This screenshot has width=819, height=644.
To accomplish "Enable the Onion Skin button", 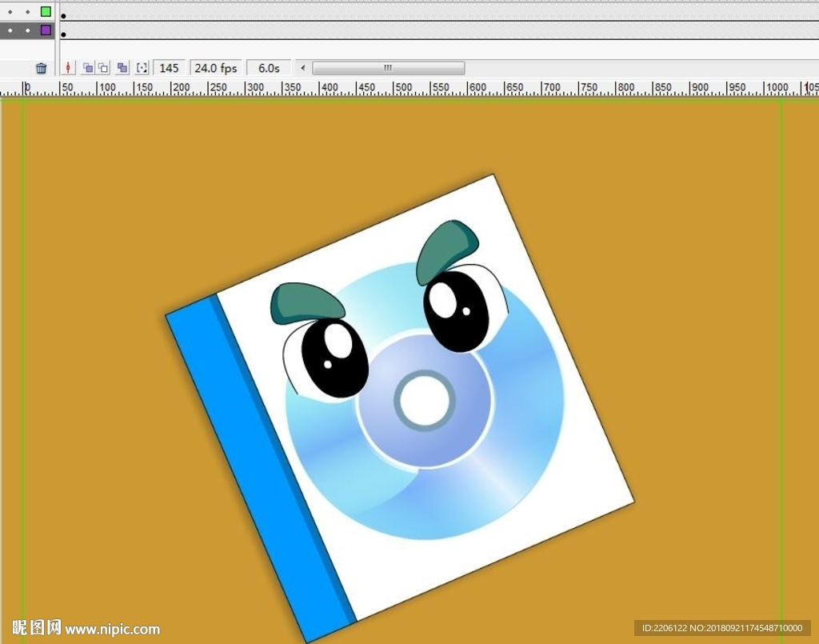I will click(88, 68).
